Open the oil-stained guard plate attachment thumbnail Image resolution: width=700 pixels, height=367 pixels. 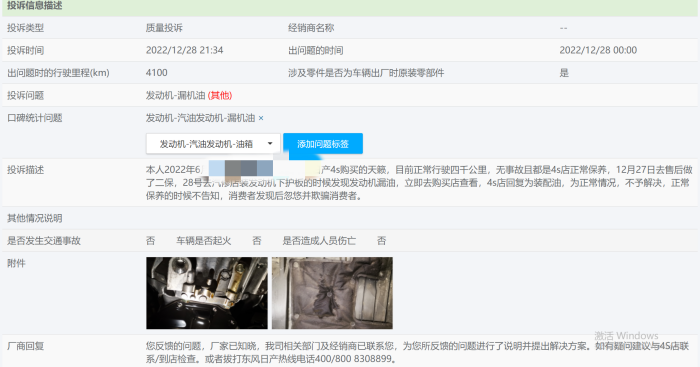point(332,293)
